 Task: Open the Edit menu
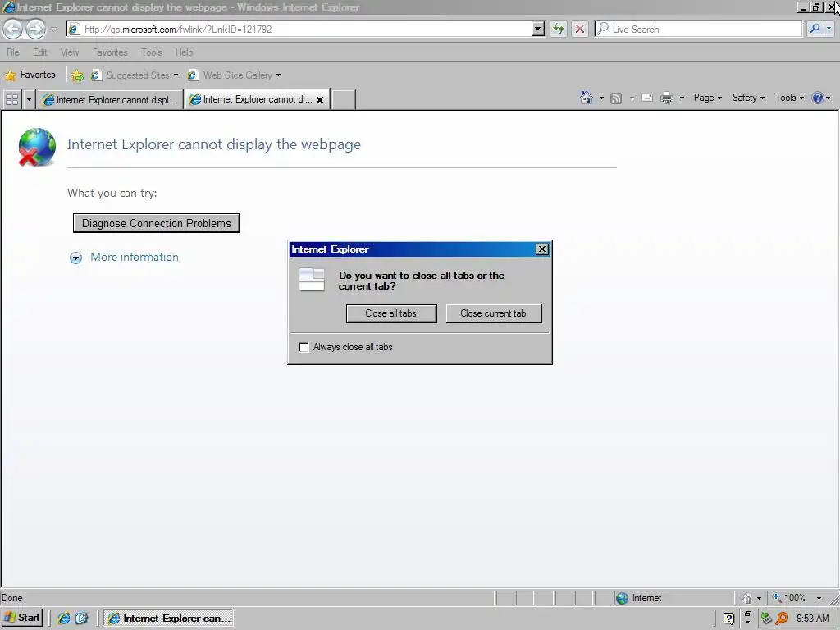coord(39,52)
